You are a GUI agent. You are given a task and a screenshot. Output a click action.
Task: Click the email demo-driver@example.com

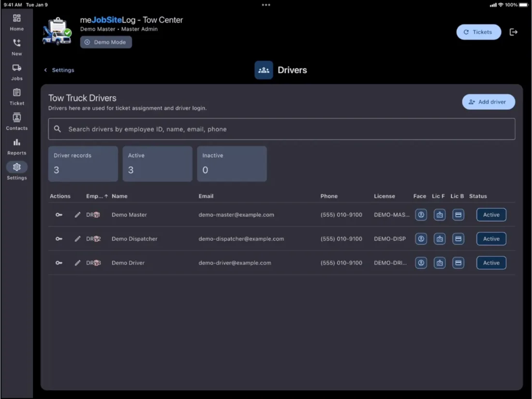(235, 263)
